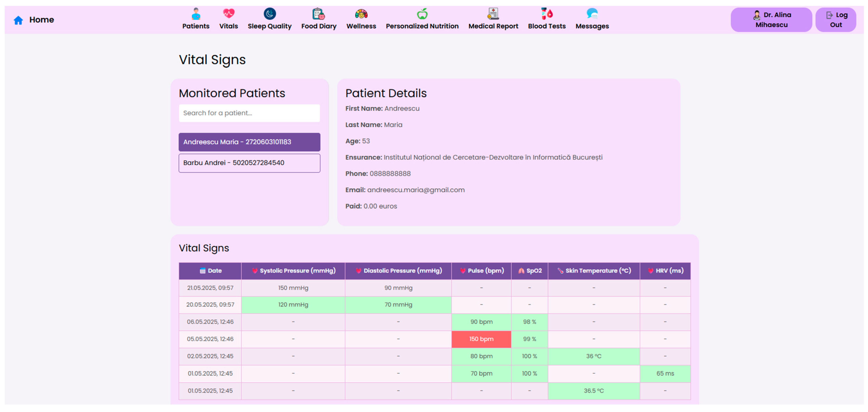
Task: Click the Date column header
Action: [x=210, y=271]
